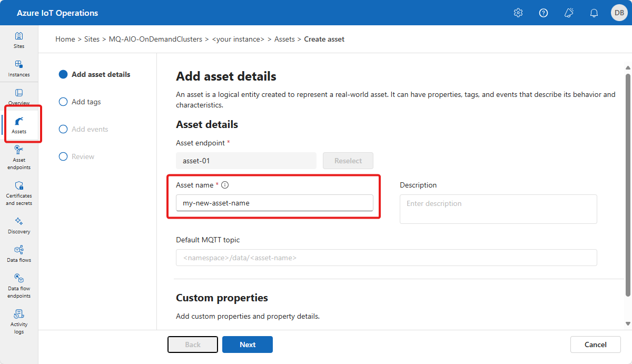The image size is (632, 364).
Task: Click the Azure IoT Operations title
Action: pyautogui.click(x=57, y=13)
